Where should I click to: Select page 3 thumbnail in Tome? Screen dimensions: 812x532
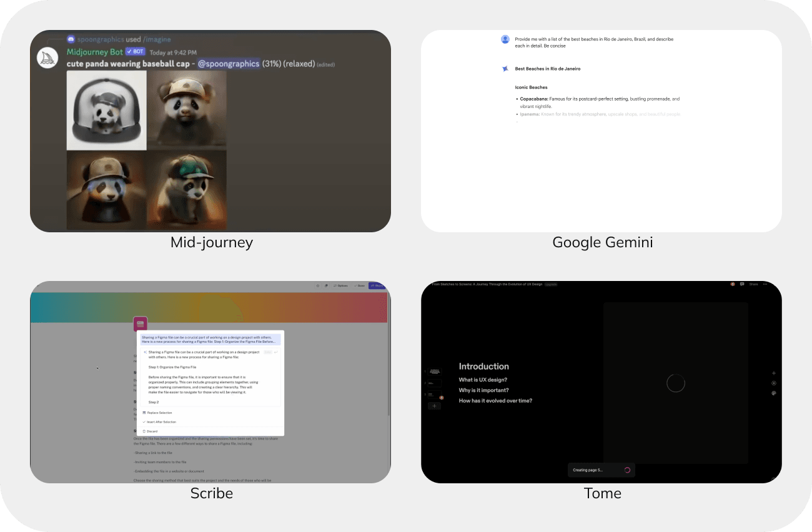(435, 395)
